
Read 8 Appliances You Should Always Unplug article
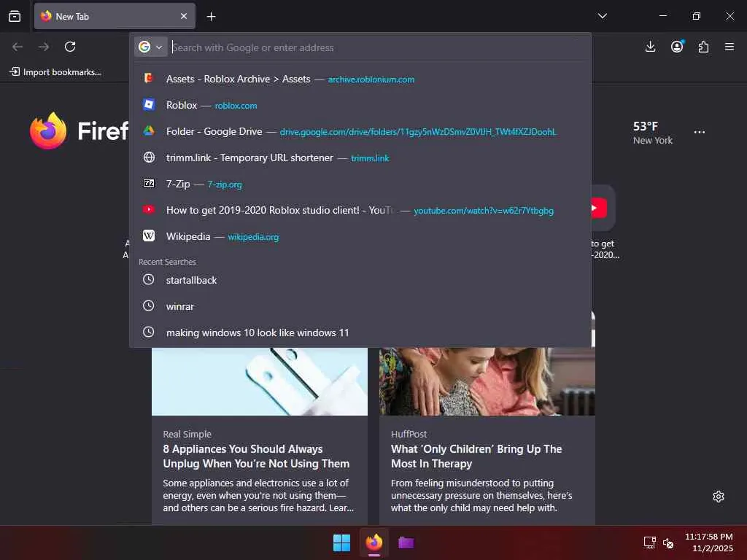coord(256,456)
